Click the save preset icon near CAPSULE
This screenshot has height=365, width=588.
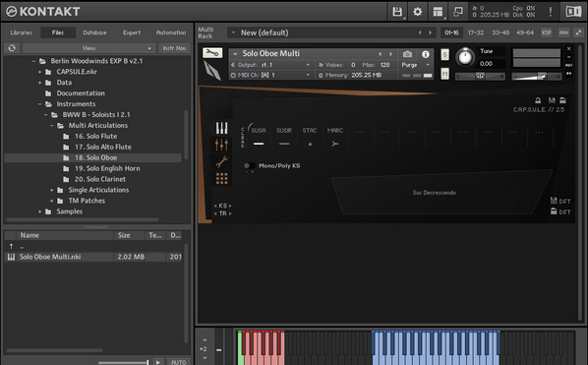pos(552,100)
